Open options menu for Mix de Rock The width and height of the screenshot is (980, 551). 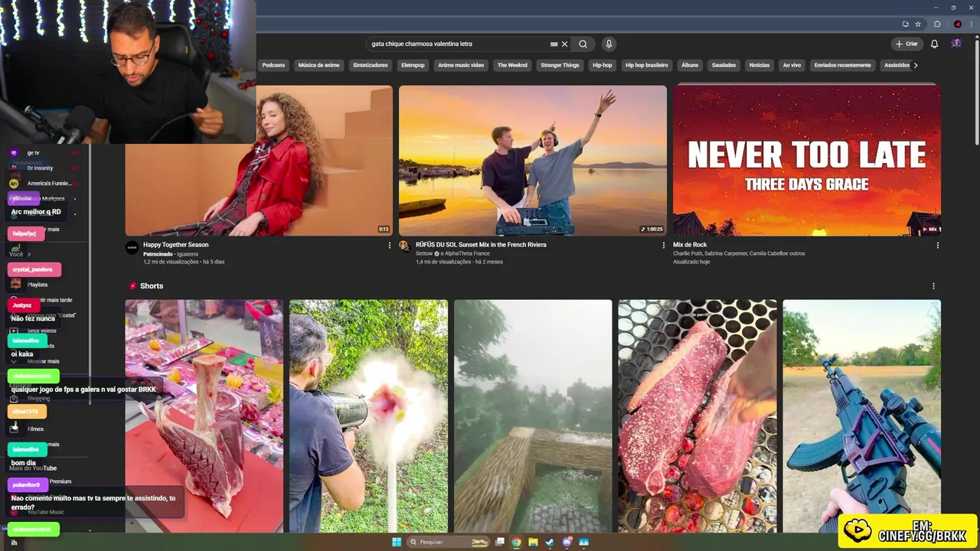point(937,246)
